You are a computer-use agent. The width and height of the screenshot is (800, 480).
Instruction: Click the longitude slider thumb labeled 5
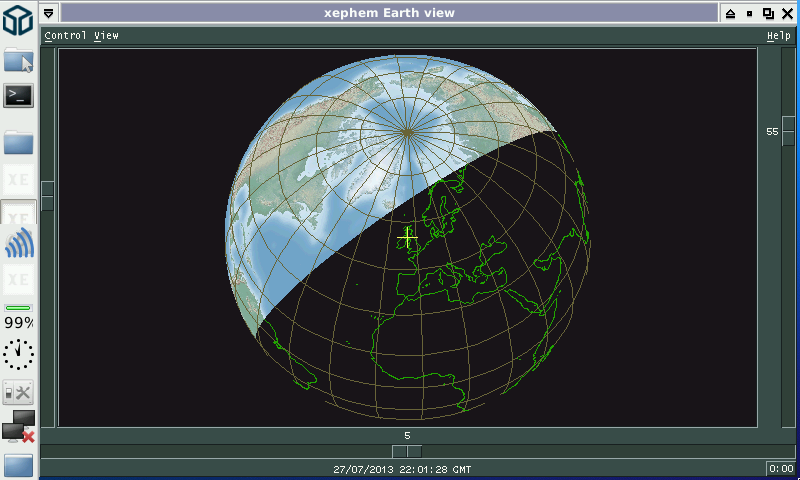(407, 451)
